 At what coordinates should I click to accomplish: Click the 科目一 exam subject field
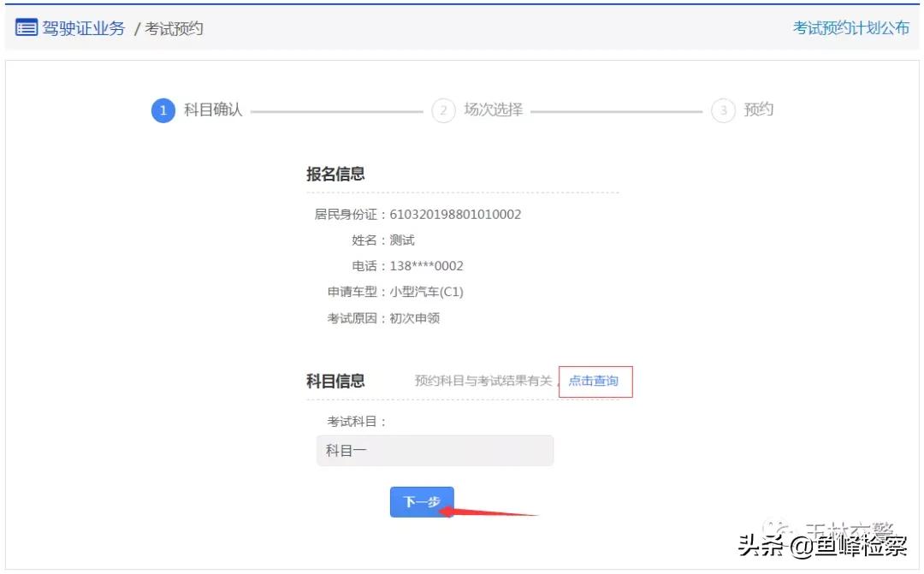click(x=435, y=450)
